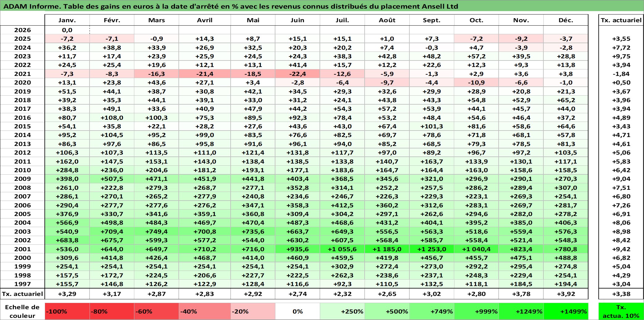Select the +9,75 actuarial rate for 2023
This screenshot has width=644, height=320.
(621, 56)
